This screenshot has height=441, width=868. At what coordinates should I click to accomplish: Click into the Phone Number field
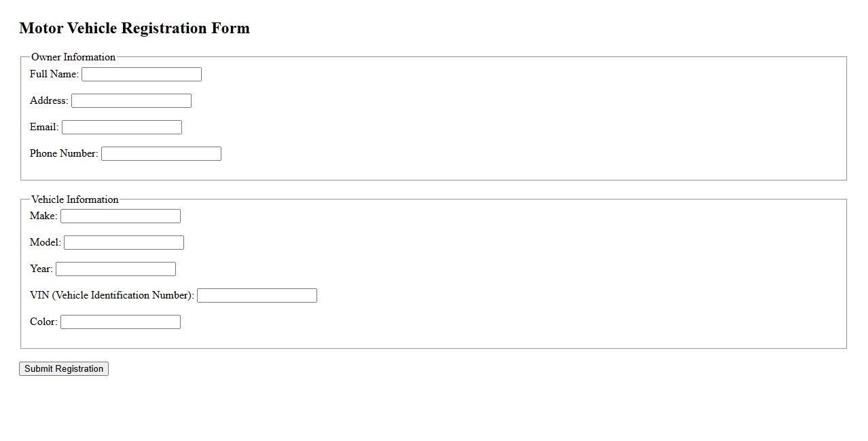(x=161, y=153)
